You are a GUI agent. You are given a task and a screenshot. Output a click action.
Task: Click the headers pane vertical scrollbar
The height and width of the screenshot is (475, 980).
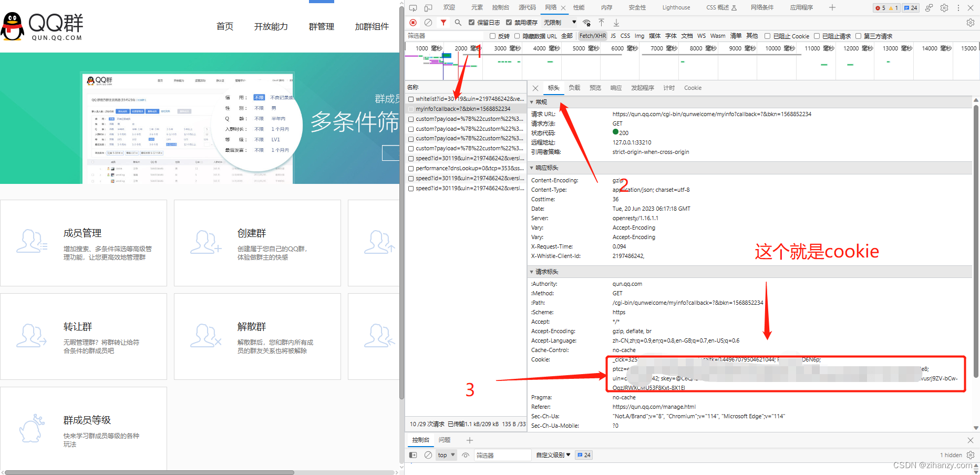coord(976,242)
